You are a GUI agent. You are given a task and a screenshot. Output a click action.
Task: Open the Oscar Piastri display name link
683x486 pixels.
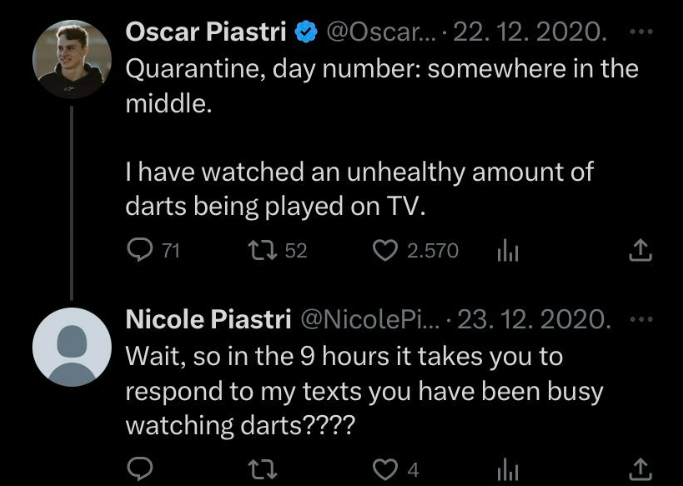[x=206, y=32]
